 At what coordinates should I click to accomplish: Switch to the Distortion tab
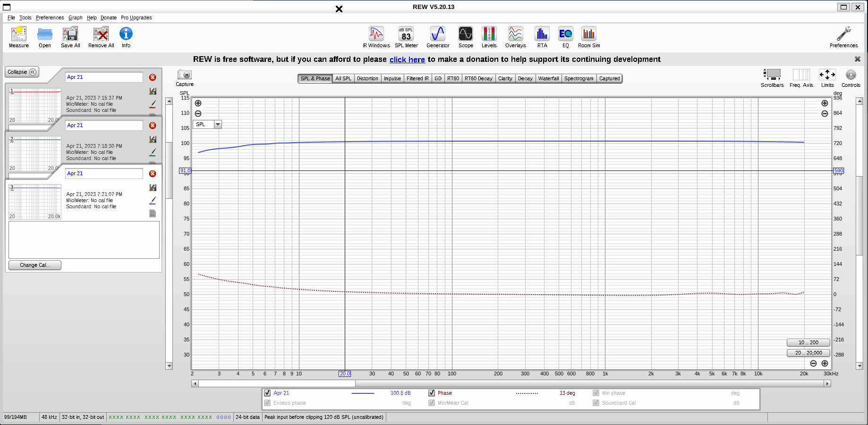367,78
